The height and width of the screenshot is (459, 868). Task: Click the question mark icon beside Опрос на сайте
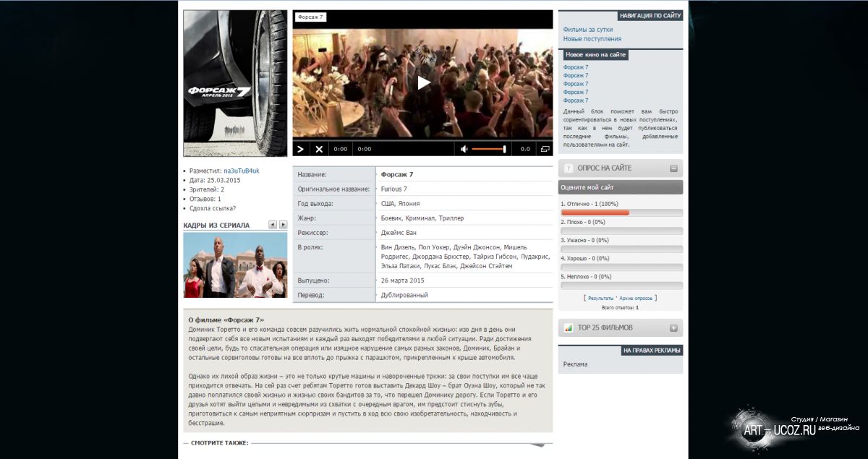point(569,168)
